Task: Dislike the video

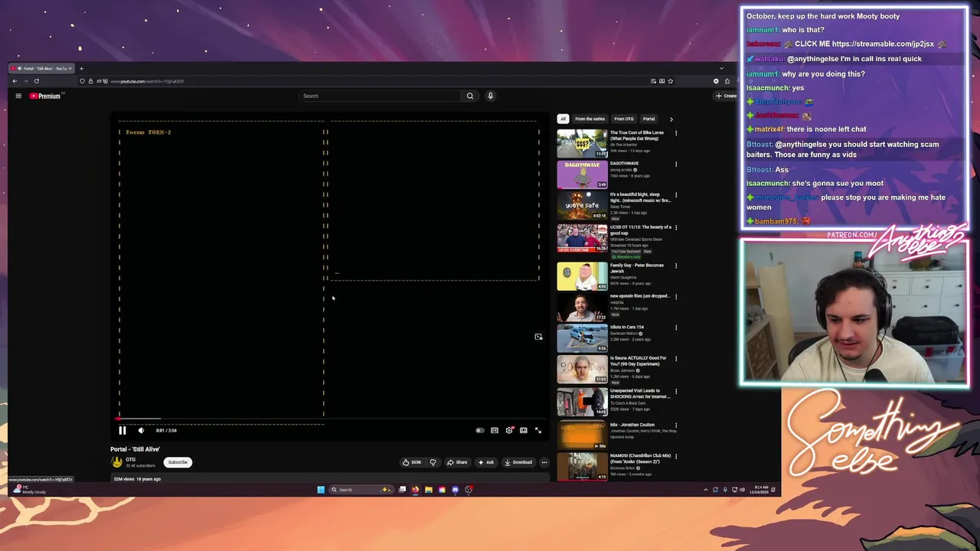Action: pyautogui.click(x=433, y=462)
